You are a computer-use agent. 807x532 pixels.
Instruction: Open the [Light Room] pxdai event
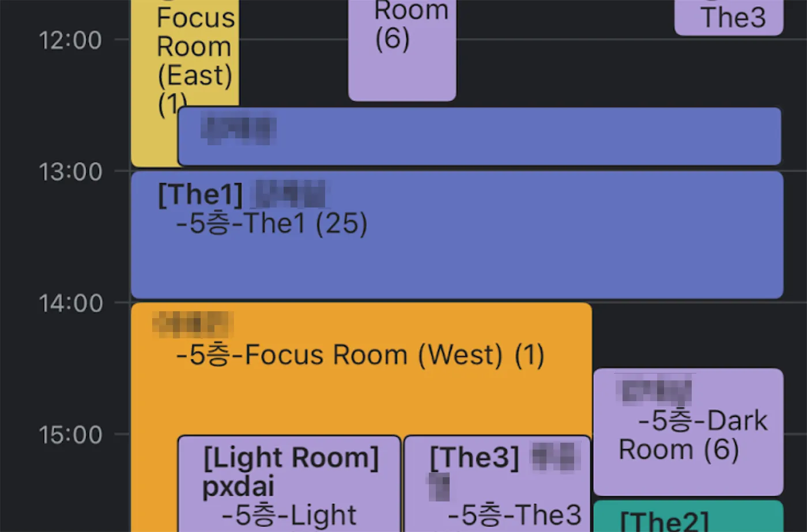click(x=289, y=484)
